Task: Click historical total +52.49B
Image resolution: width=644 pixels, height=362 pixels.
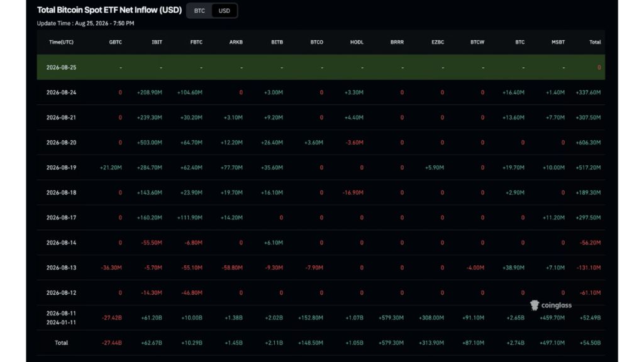Action: pyautogui.click(x=590, y=317)
